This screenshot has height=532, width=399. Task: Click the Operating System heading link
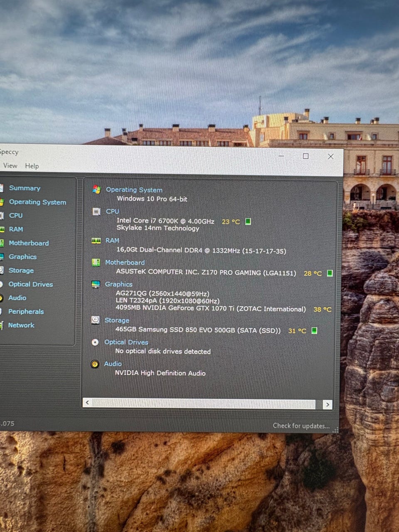134,190
